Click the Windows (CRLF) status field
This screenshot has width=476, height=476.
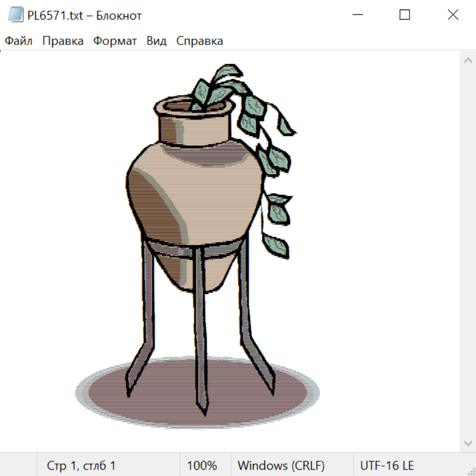(281, 466)
